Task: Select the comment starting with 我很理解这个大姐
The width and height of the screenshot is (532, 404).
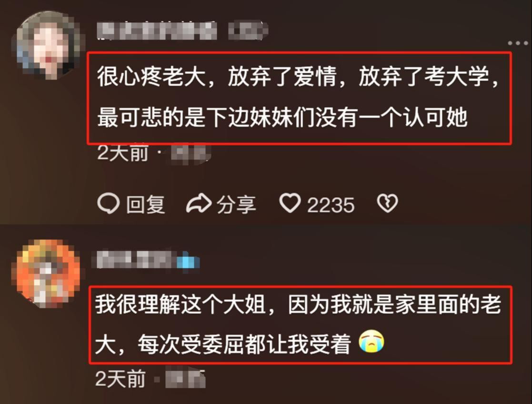Action: (x=300, y=325)
